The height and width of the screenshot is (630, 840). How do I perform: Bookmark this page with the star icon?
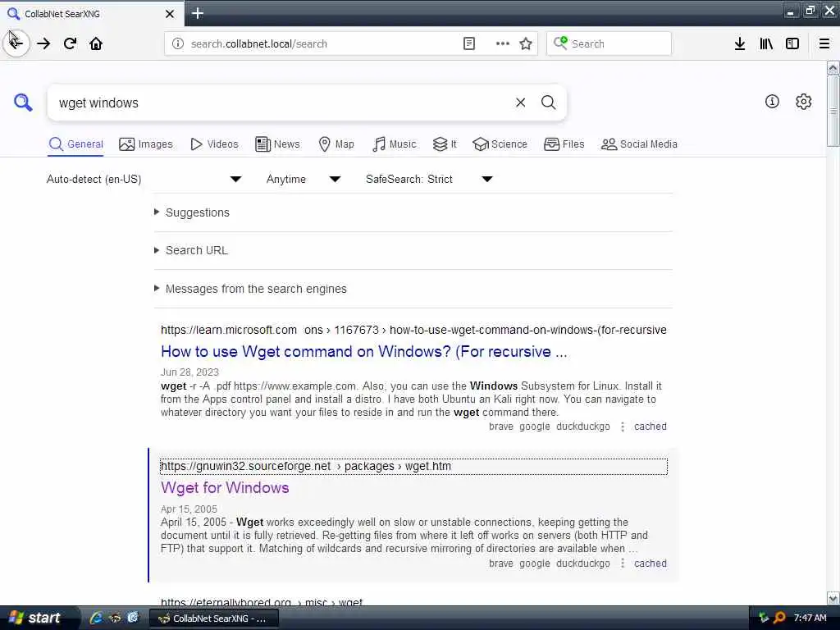526,44
